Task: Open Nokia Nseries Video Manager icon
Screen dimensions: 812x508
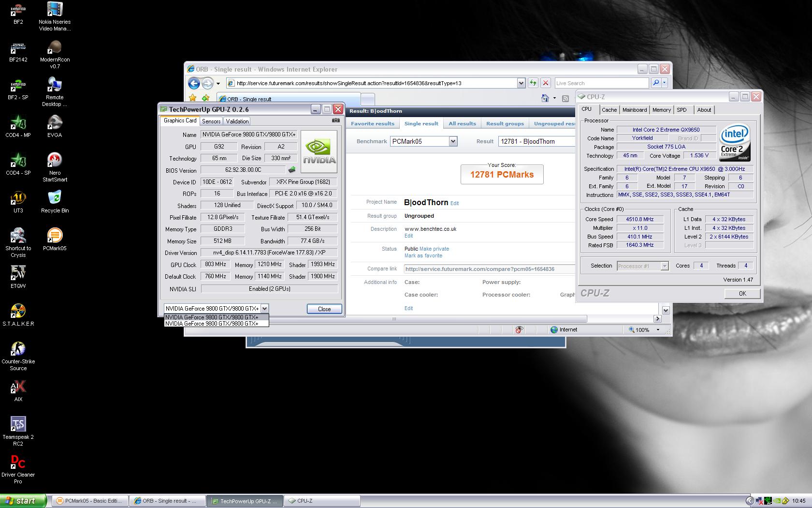Action: pos(55,16)
